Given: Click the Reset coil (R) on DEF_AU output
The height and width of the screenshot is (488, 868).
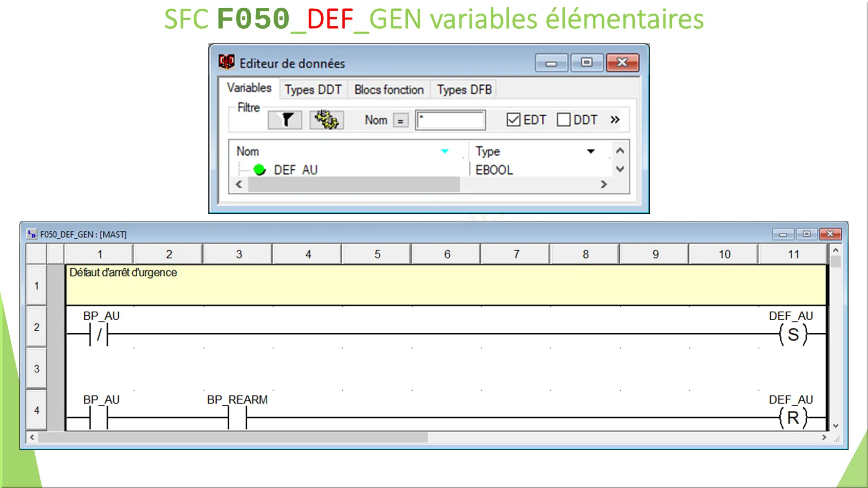Looking at the screenshot, I should click(794, 417).
